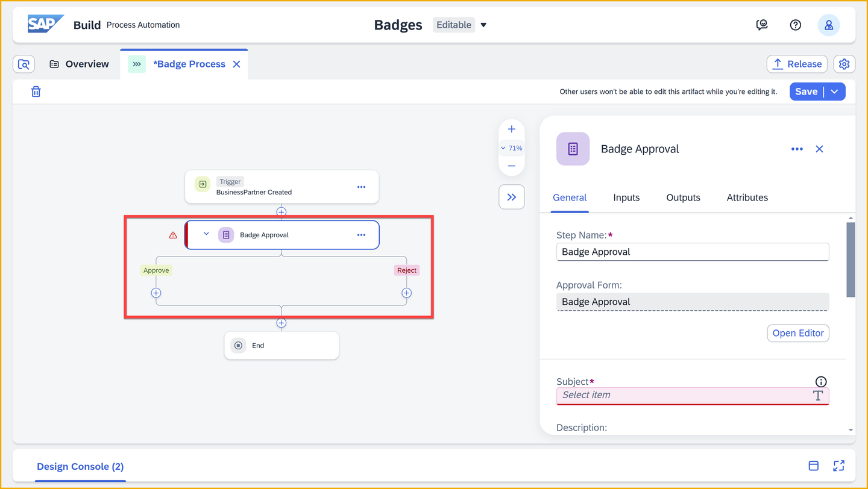The height and width of the screenshot is (489, 868).
Task: Open Badge Approval step more options
Action: click(x=361, y=235)
